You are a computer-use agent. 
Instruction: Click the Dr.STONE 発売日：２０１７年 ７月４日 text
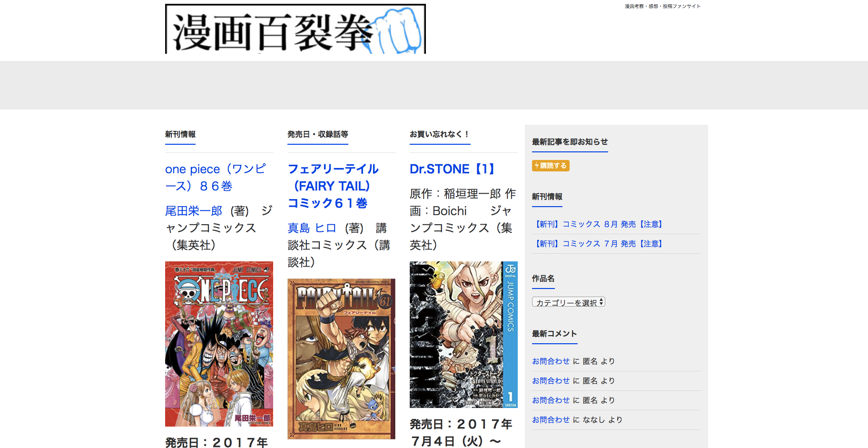click(461, 432)
